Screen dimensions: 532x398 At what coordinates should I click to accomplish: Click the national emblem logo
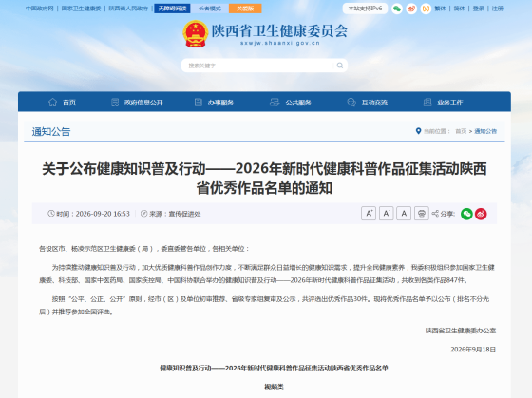click(195, 33)
